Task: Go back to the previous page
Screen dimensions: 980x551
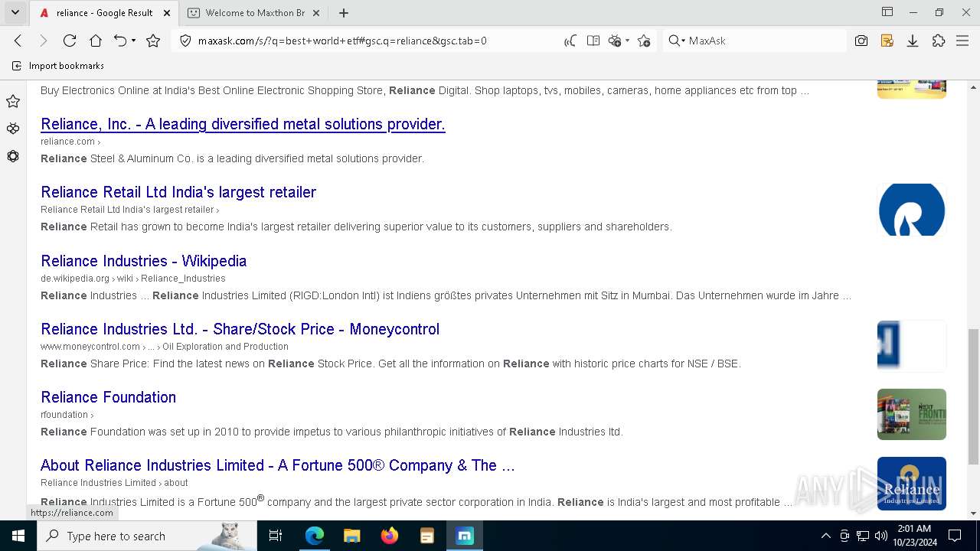Action: [x=18, y=41]
